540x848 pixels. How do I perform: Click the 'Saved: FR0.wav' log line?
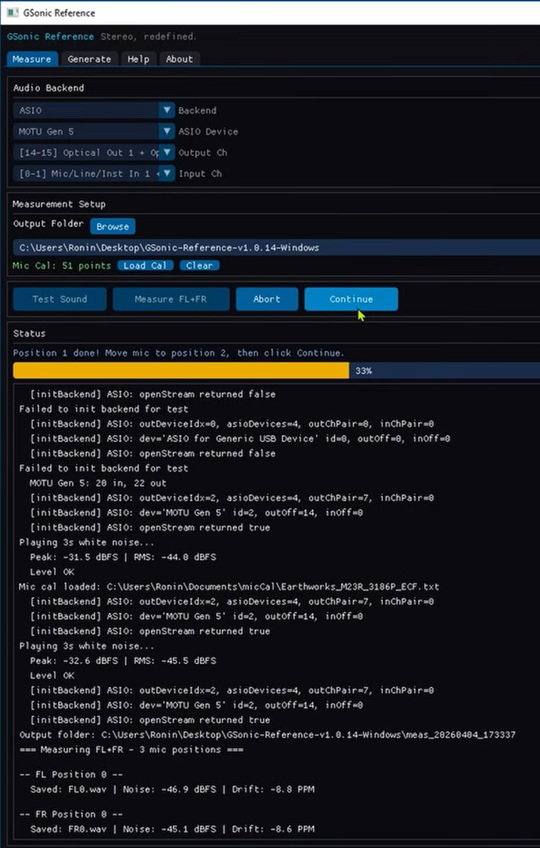172,829
